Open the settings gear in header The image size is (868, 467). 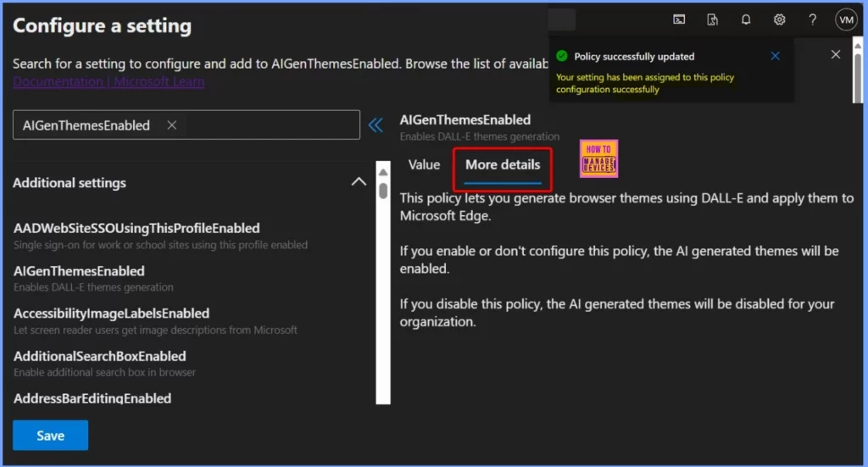(780, 20)
